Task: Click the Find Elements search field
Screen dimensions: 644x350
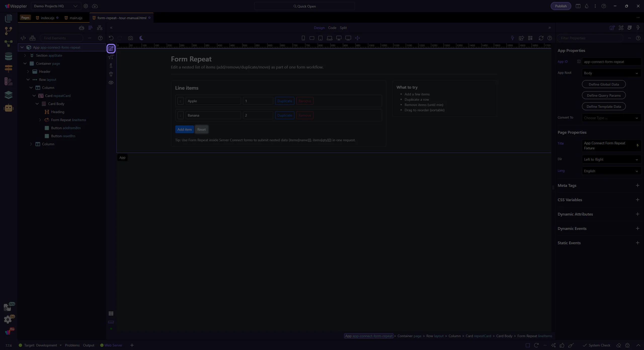Action: coord(62,38)
